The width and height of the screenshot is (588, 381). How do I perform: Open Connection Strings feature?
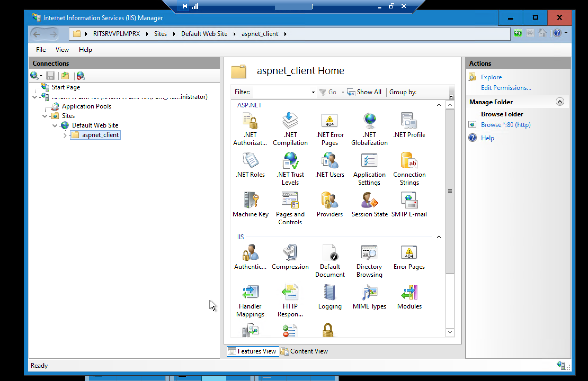click(409, 169)
